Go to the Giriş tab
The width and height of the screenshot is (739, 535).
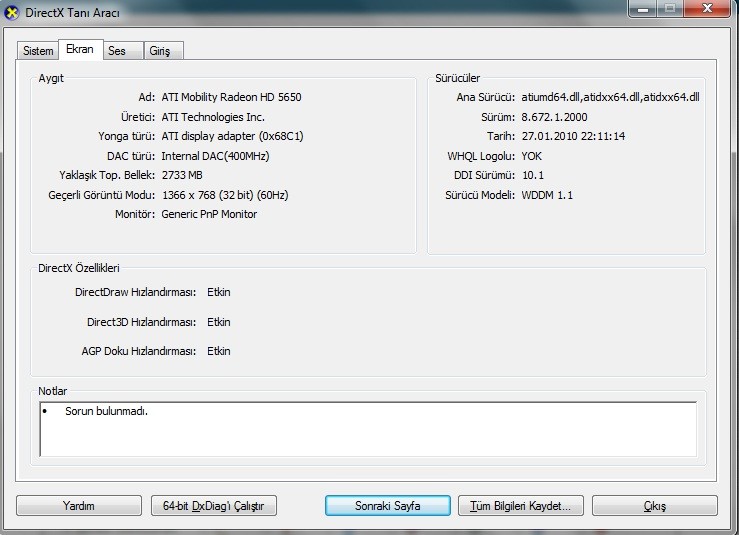163,50
